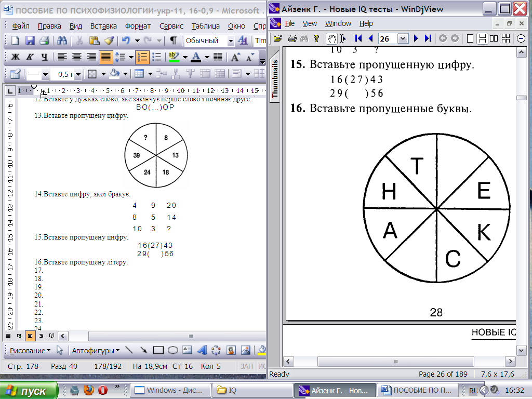Toggle show paragraph marks (¶)
This screenshot has width=532, height=399.
(x=174, y=41)
